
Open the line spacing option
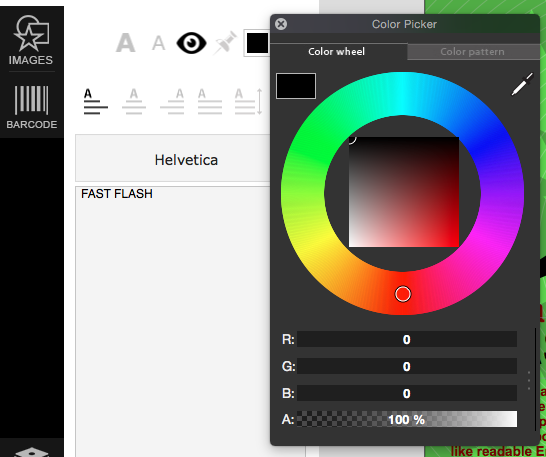click(x=248, y=102)
